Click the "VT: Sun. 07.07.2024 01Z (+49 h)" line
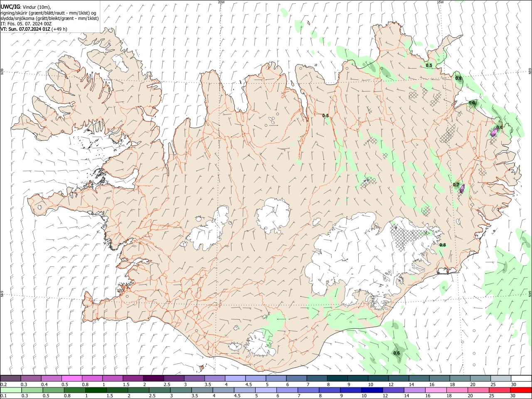 coord(34,29)
